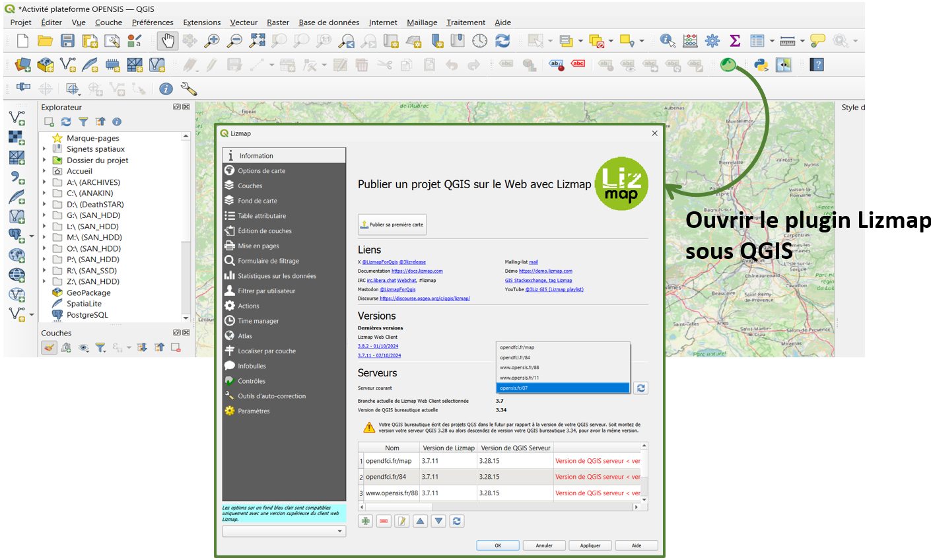
Task: Remove server with red minus button
Action: point(384,521)
